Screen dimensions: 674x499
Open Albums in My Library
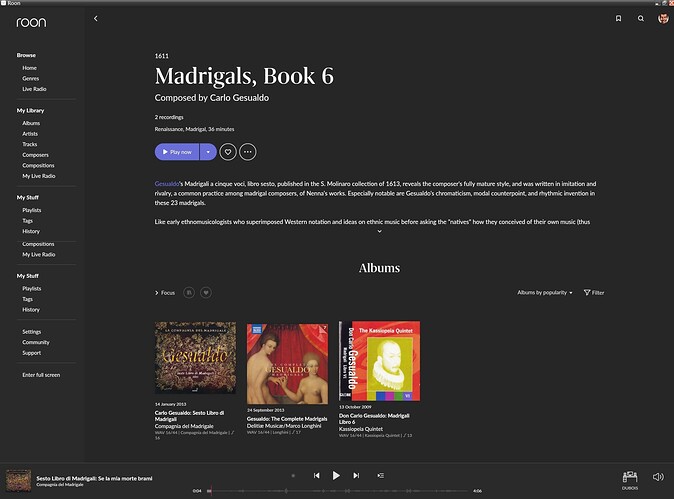click(x=31, y=123)
